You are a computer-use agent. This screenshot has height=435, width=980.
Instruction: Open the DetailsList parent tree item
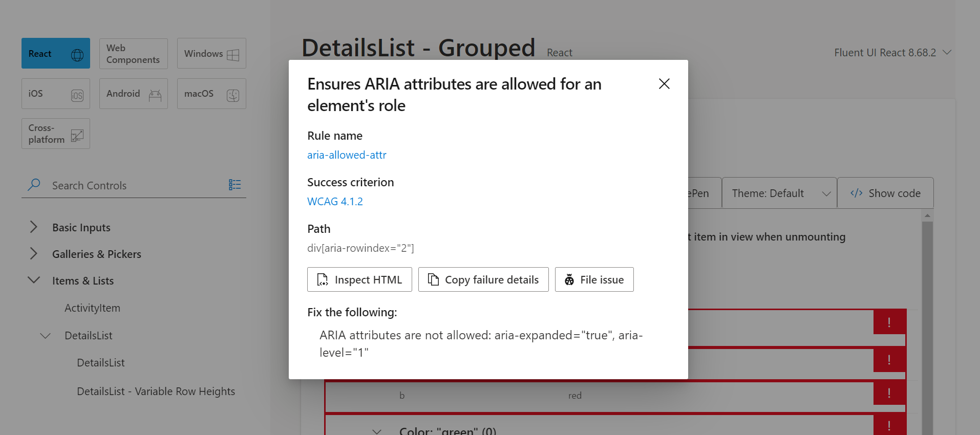coord(89,336)
